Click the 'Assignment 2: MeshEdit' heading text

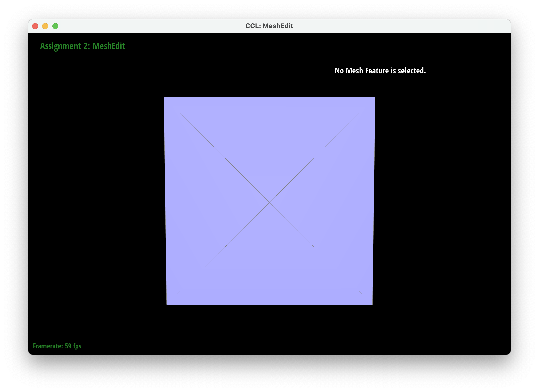[x=82, y=46]
